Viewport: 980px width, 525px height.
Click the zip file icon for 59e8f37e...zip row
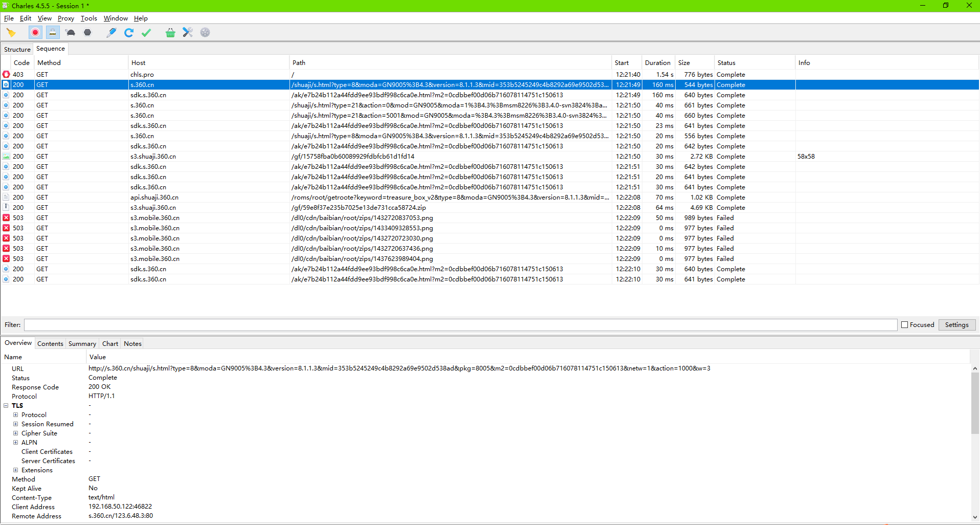tap(6, 207)
